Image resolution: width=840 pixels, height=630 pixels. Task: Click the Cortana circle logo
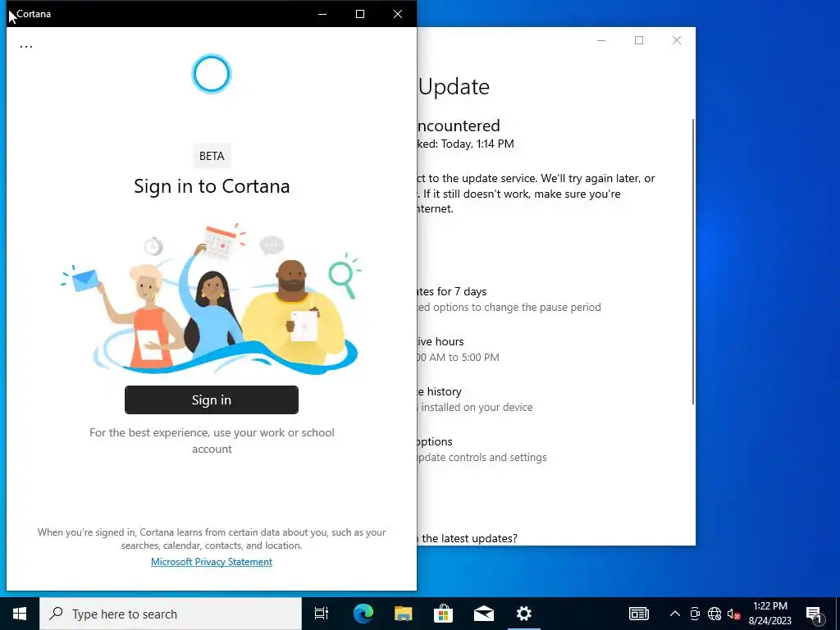click(x=212, y=73)
